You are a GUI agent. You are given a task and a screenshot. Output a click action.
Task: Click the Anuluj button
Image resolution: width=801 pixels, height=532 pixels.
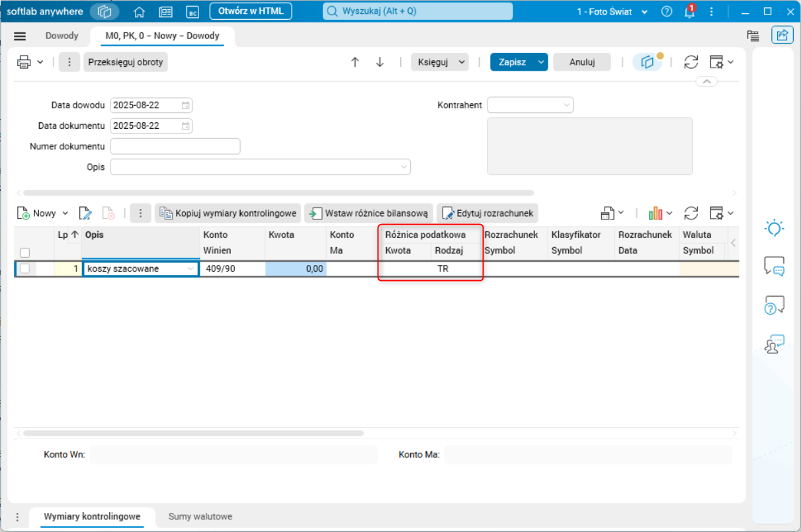pyautogui.click(x=582, y=62)
